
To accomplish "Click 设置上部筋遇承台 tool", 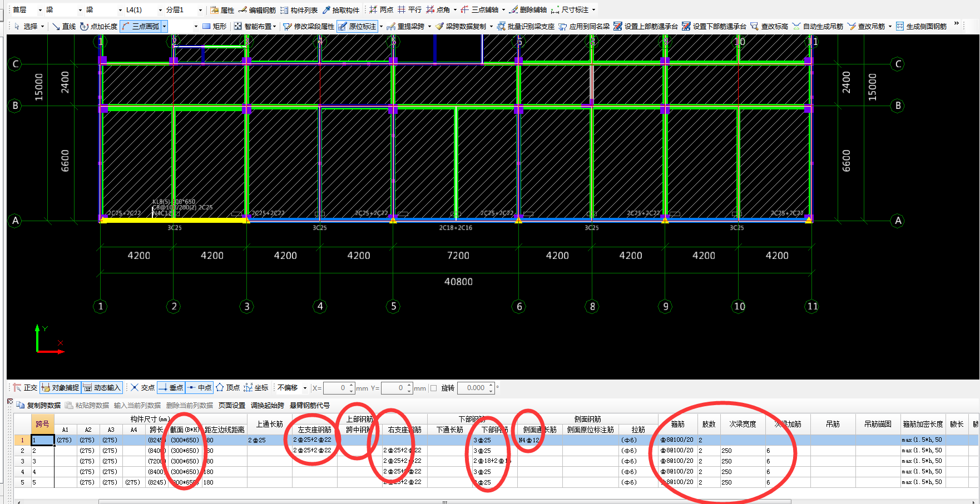I will 646,26.
